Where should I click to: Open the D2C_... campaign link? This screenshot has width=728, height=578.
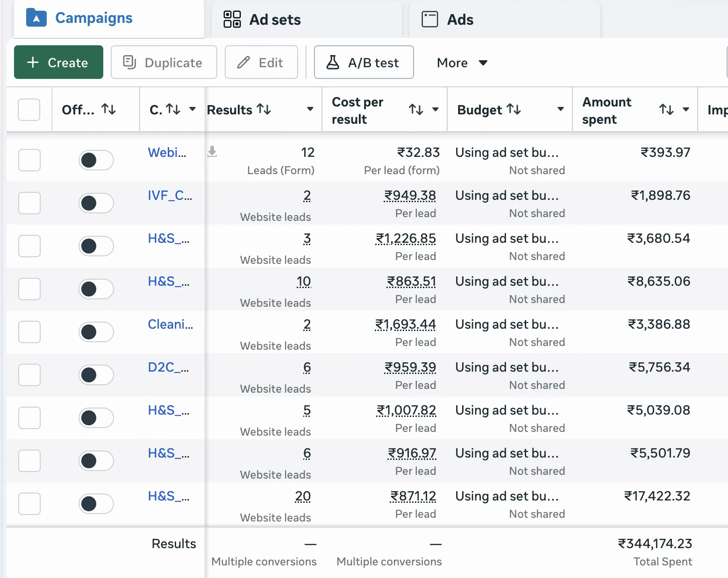pyautogui.click(x=168, y=367)
